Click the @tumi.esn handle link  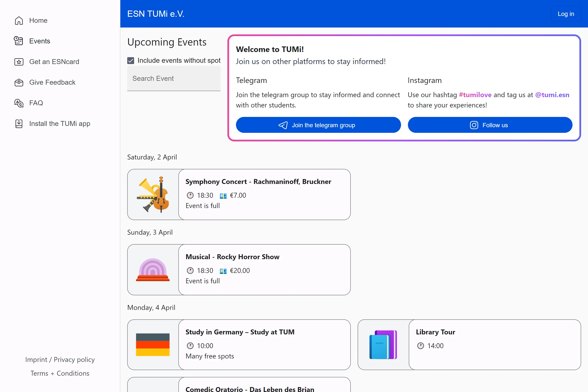(x=552, y=95)
